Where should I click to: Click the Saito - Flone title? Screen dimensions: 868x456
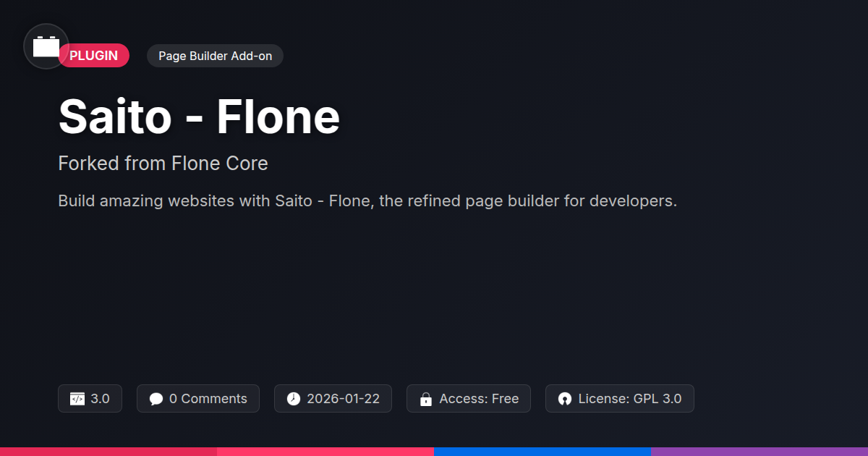point(199,117)
